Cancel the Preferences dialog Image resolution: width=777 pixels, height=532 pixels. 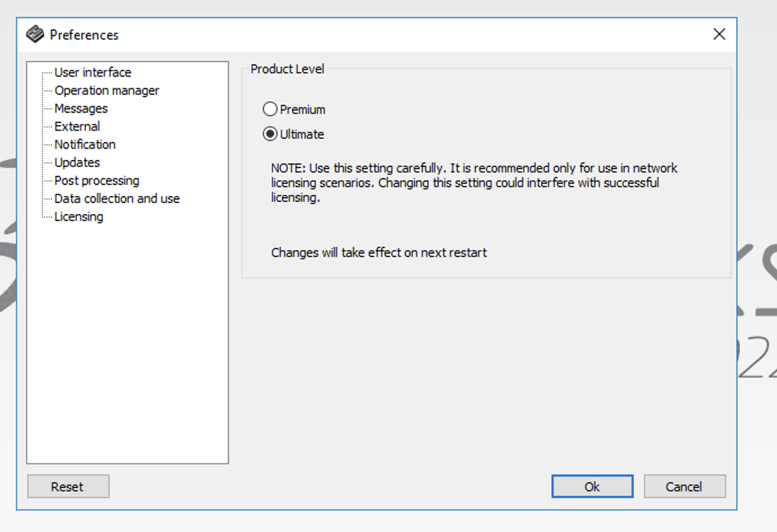(x=684, y=486)
